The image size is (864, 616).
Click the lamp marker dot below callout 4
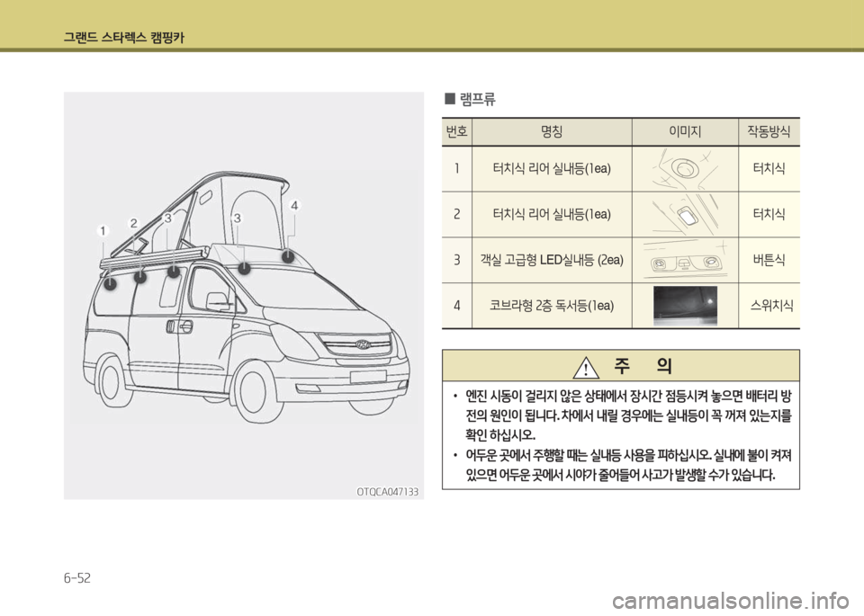coord(288,256)
